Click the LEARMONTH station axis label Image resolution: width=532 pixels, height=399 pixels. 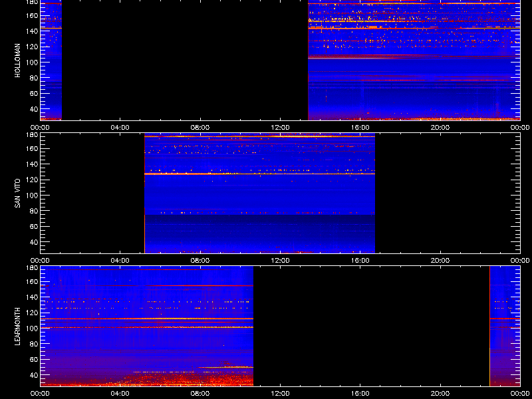pos(18,327)
